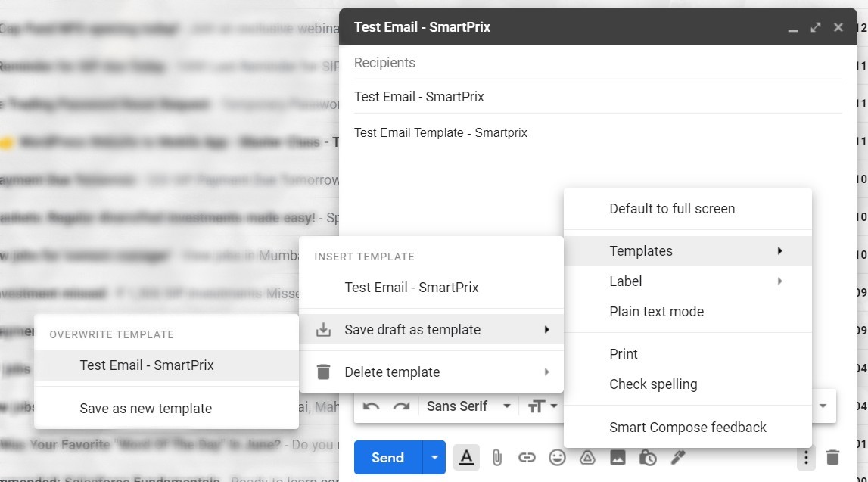Open Save draft as template submenu
Viewport: 868px width, 482px height.
click(431, 330)
